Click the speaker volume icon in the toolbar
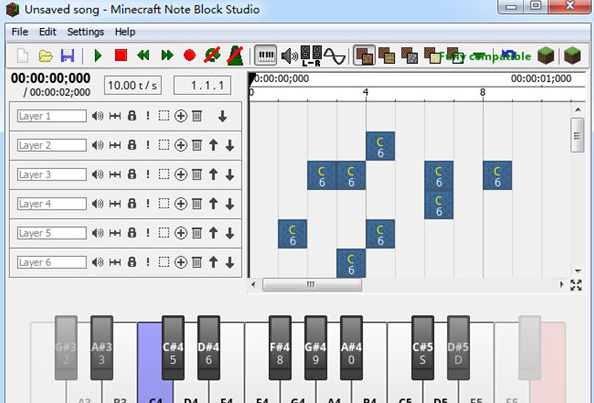This screenshot has width=594, height=403. tap(289, 56)
